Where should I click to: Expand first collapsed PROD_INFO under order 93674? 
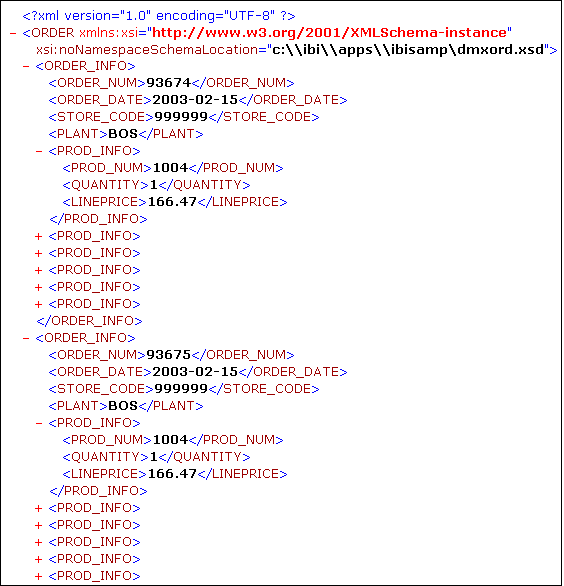tap(38, 237)
